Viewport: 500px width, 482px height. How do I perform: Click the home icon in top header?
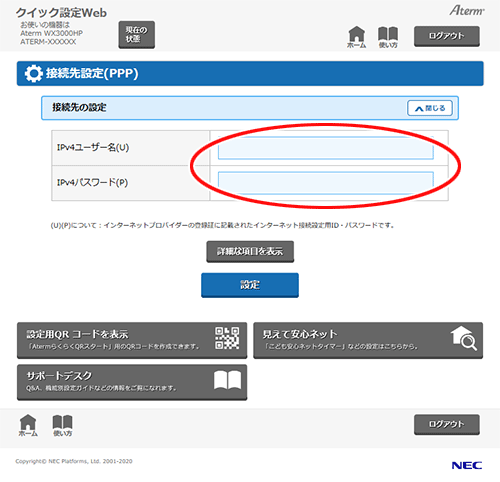(x=356, y=37)
